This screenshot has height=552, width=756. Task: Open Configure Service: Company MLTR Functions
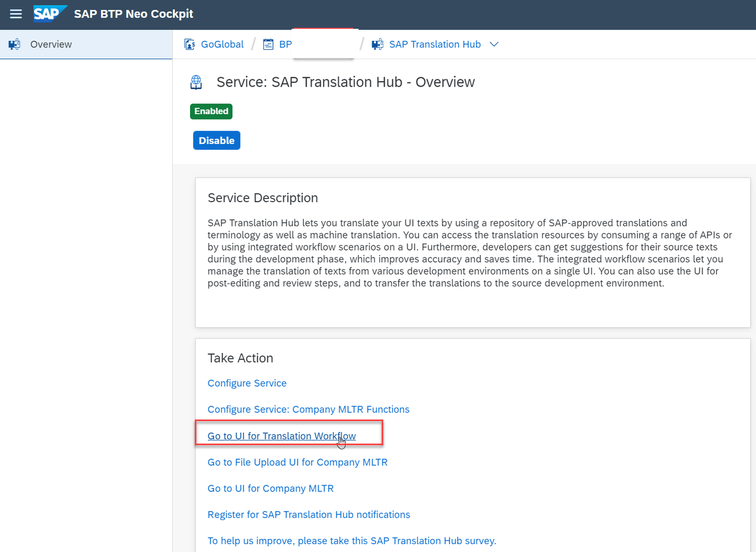tap(308, 410)
